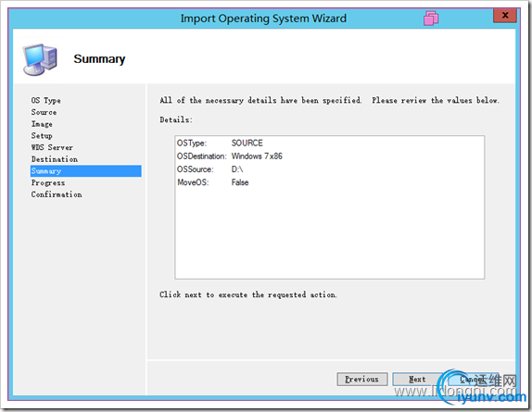
Task: Click the Details: label
Action: 176,119
